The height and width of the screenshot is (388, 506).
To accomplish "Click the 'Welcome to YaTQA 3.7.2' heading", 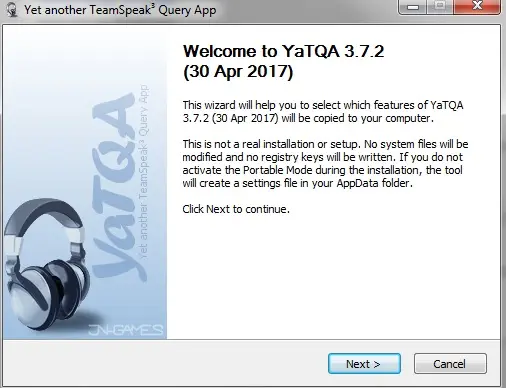I will [283, 61].
